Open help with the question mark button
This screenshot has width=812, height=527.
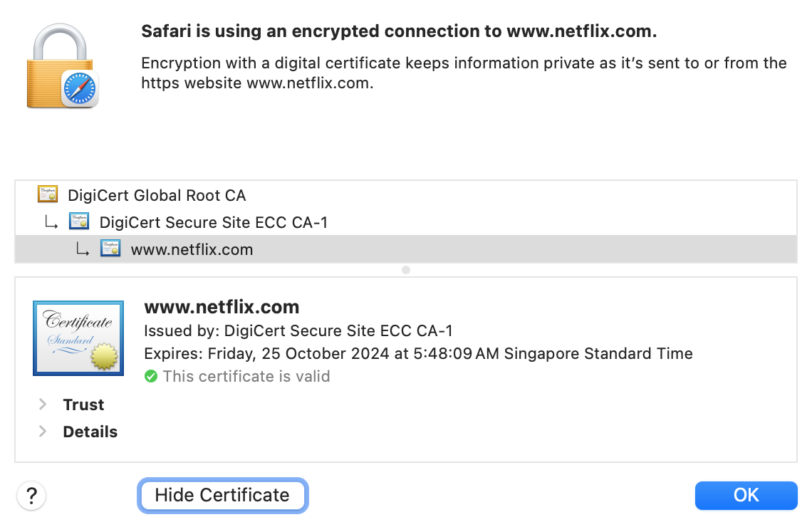[31, 495]
